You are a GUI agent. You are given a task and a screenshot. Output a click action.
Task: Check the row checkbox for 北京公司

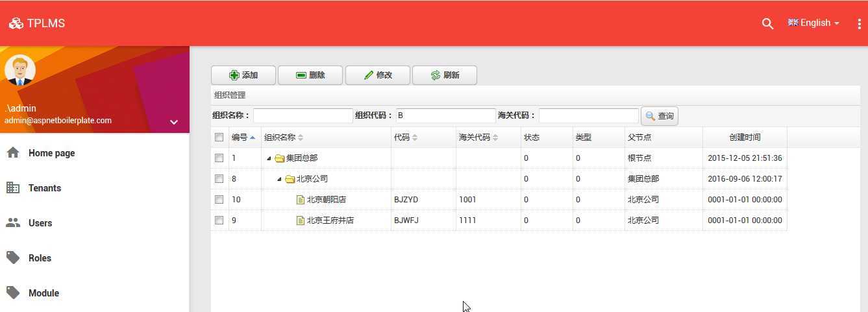[x=219, y=179]
